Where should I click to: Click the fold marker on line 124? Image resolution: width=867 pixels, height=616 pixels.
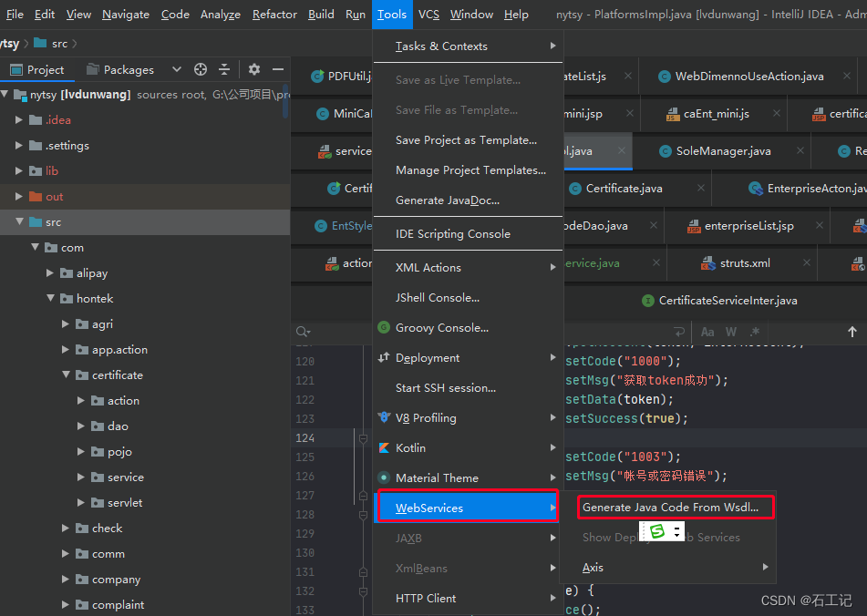click(x=363, y=438)
